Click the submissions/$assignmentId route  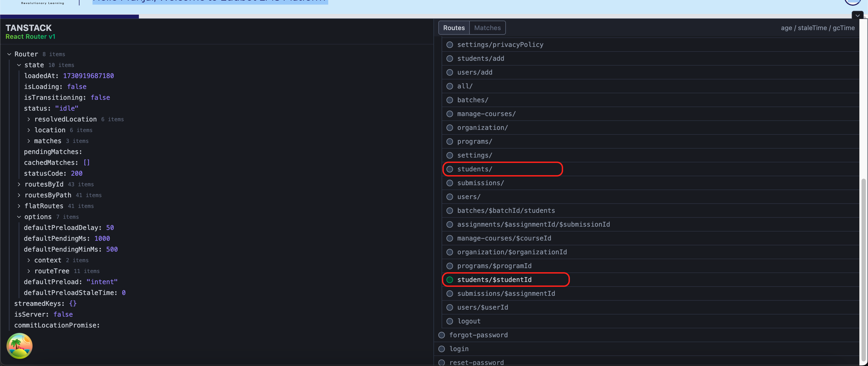point(650,293)
